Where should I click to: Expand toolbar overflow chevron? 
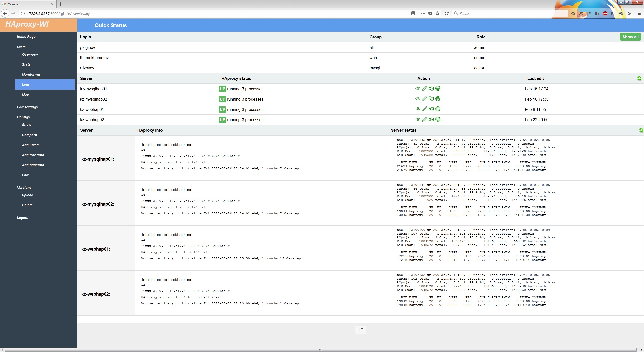click(629, 13)
